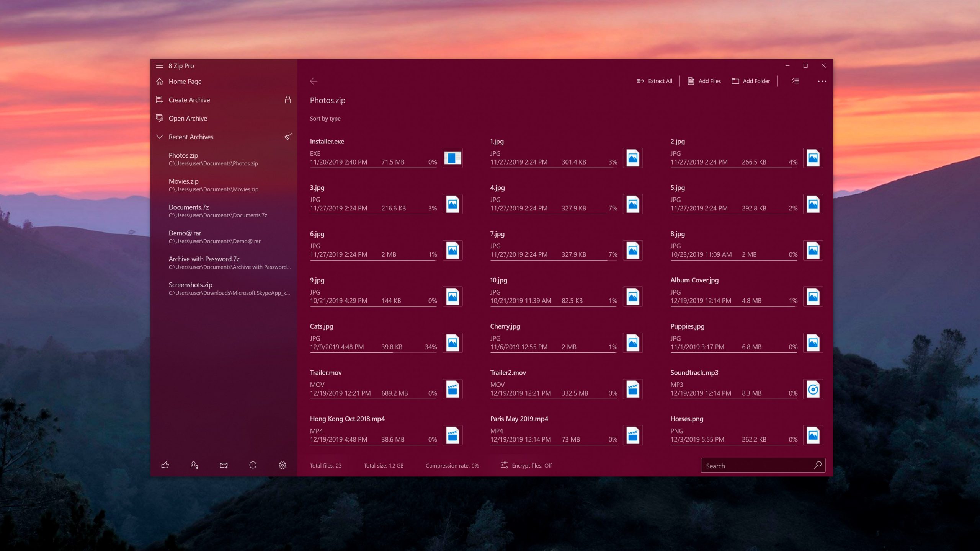The image size is (980, 551).
Task: Go to Home Page
Action: [x=185, y=81]
